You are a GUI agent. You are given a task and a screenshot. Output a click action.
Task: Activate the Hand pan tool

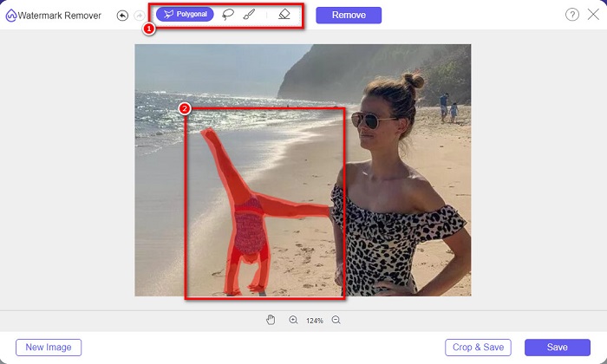pyautogui.click(x=271, y=320)
